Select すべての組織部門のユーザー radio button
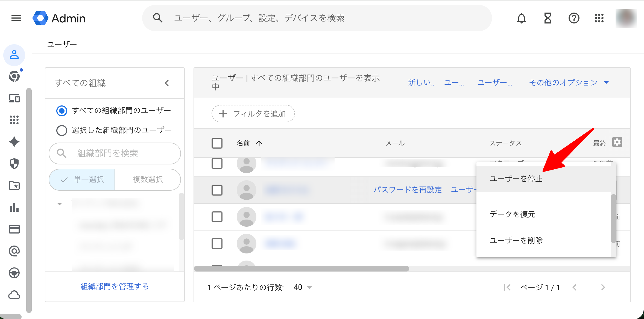Viewport: 644px width, 319px height. point(62,111)
